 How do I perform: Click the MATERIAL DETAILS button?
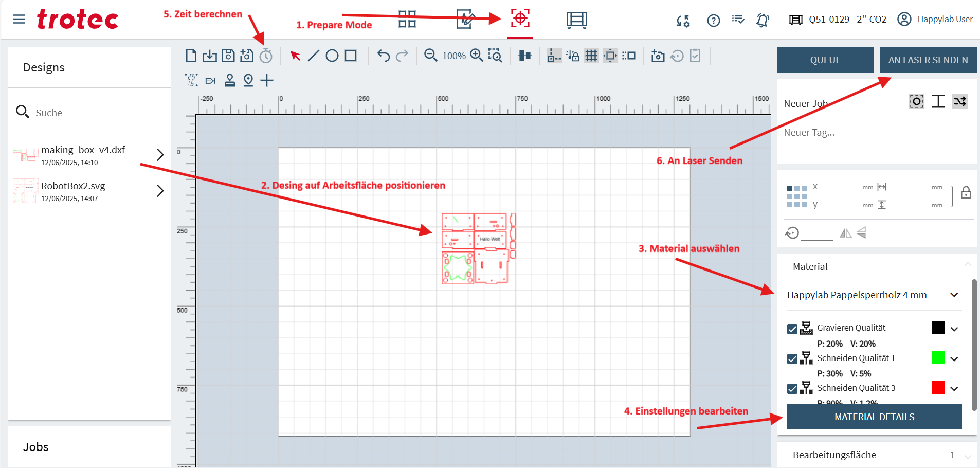point(874,417)
